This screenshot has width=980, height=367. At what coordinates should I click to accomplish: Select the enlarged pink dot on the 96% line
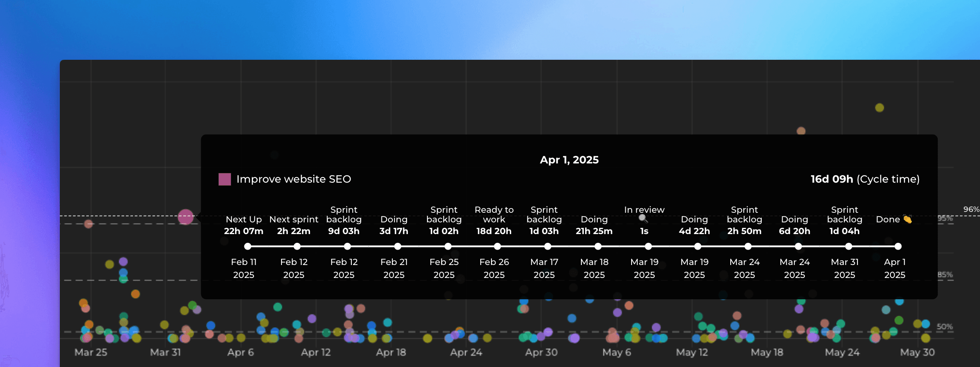click(x=186, y=217)
